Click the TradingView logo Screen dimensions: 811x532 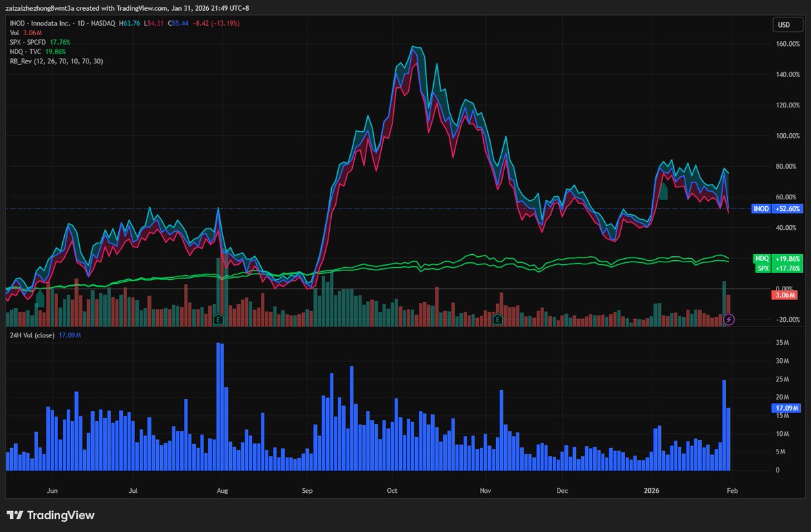[x=51, y=515]
